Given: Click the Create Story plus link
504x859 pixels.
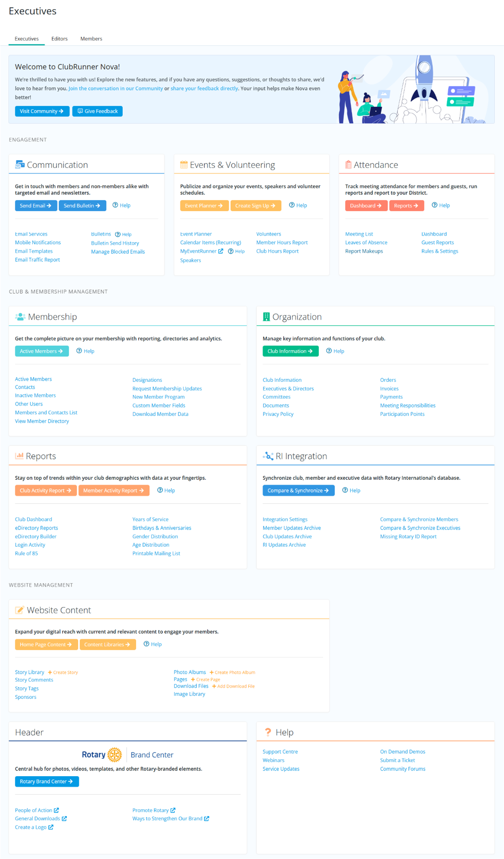Looking at the screenshot, I should point(63,672).
